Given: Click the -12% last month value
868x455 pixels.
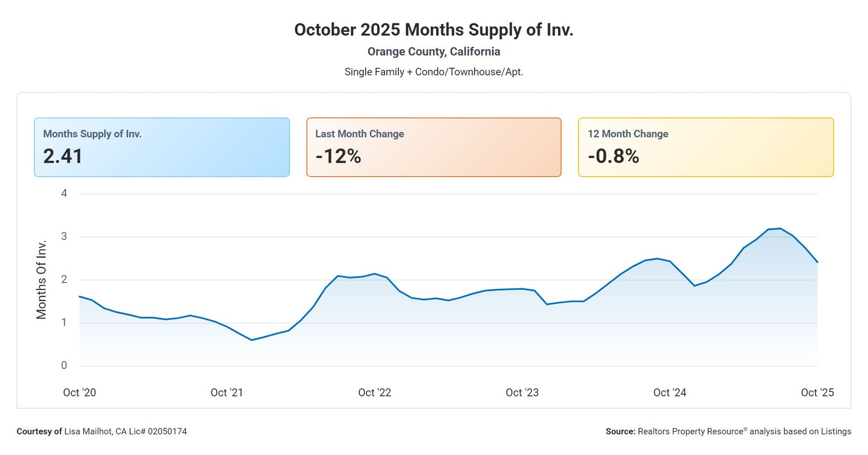Looking at the screenshot, I should (338, 156).
